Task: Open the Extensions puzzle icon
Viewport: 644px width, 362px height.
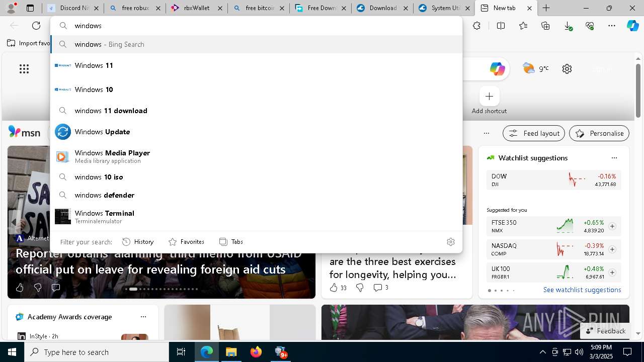Action: [476, 26]
